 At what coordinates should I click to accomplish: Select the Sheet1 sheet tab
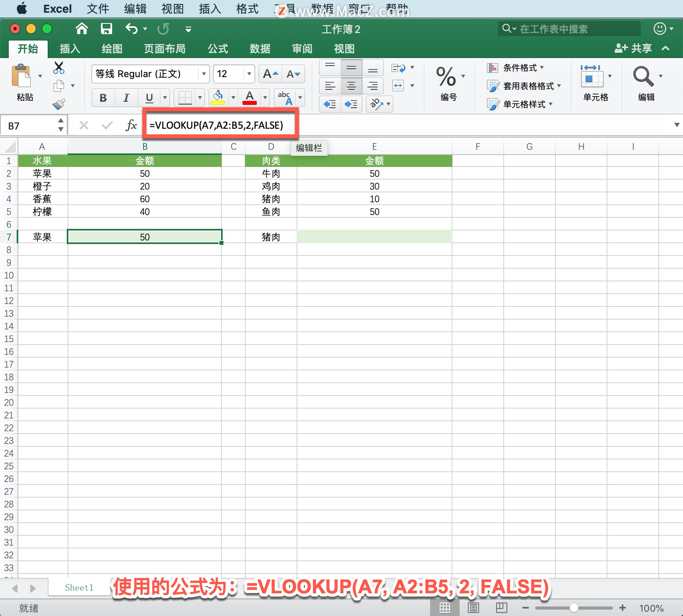point(79,588)
